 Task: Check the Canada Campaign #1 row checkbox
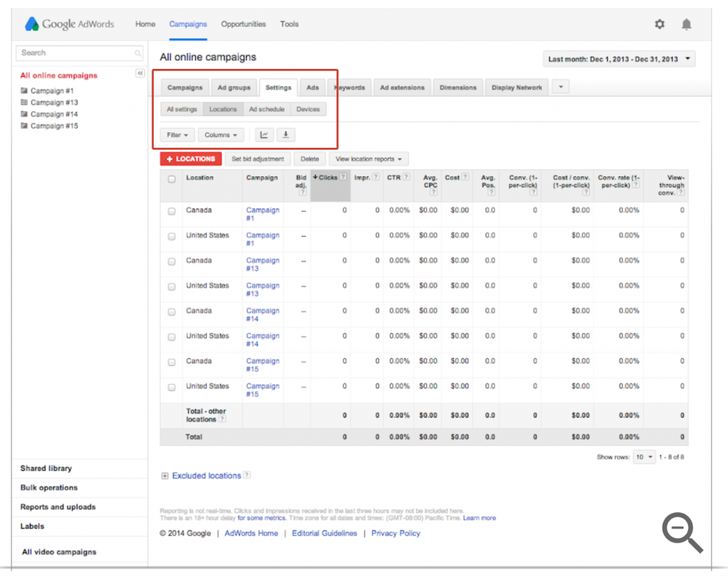(x=171, y=211)
